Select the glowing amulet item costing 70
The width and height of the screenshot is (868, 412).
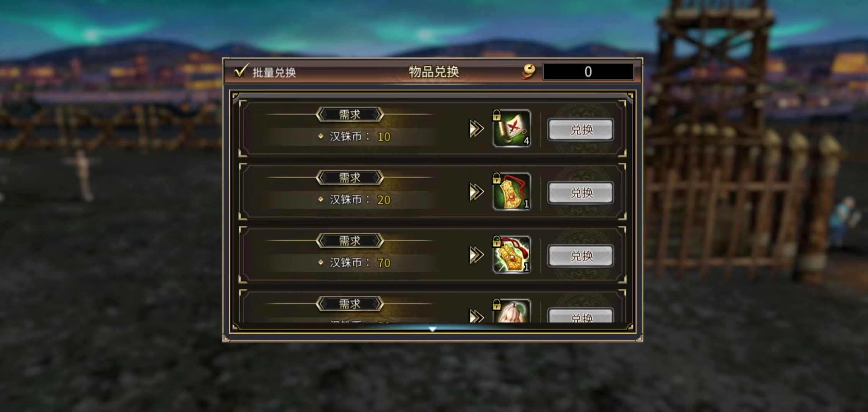tap(512, 255)
